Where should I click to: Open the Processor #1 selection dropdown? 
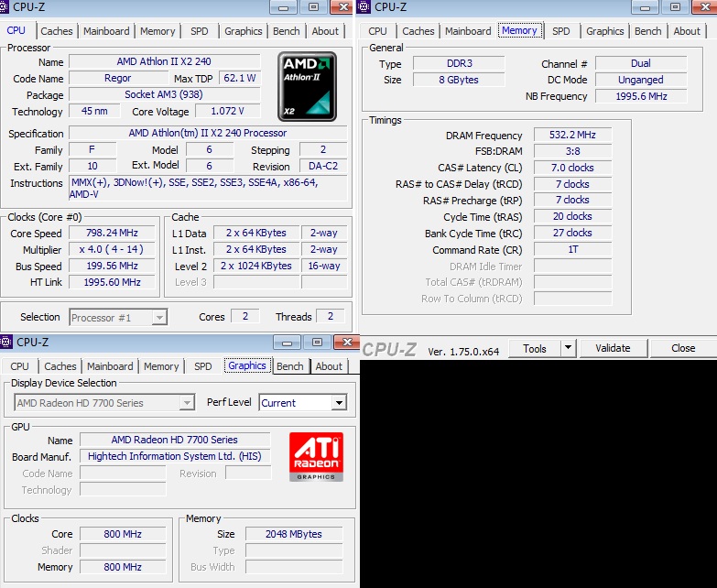(159, 317)
